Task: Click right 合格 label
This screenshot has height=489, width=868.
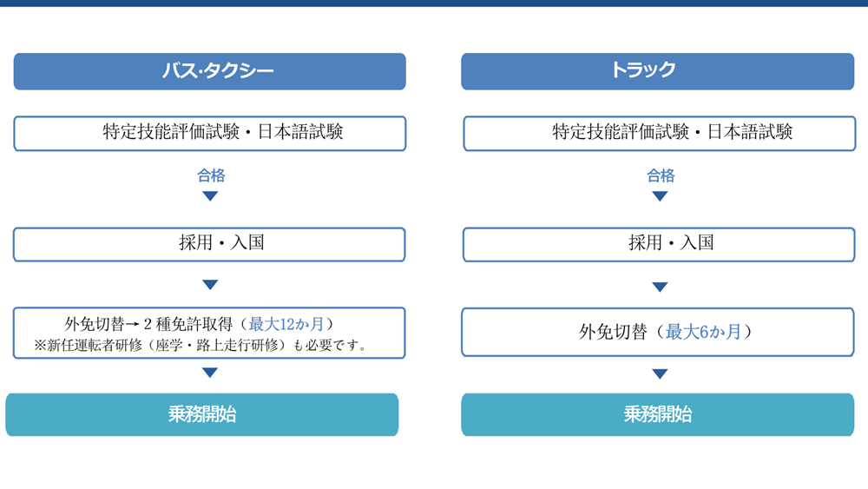Action: click(661, 176)
